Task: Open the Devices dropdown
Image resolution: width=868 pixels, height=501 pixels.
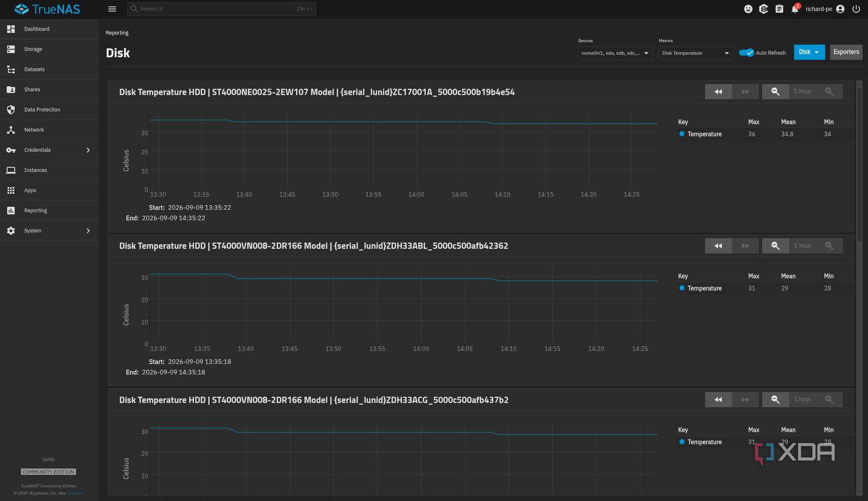Action: 615,53
